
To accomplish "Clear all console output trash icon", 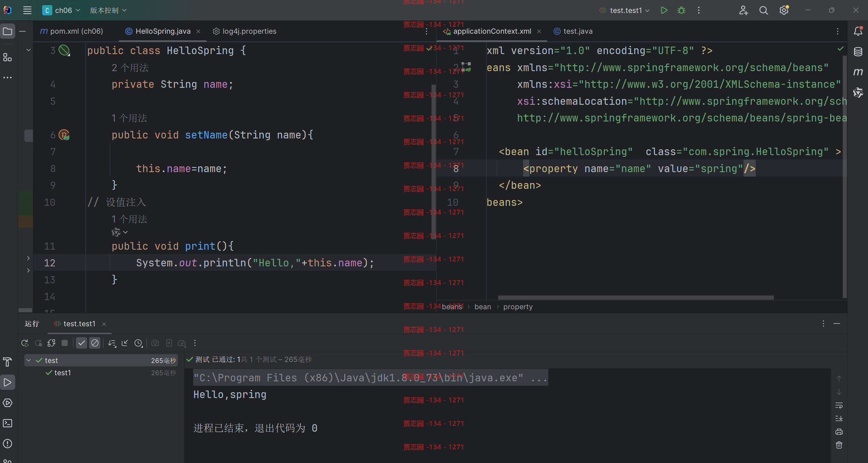I will [x=839, y=445].
